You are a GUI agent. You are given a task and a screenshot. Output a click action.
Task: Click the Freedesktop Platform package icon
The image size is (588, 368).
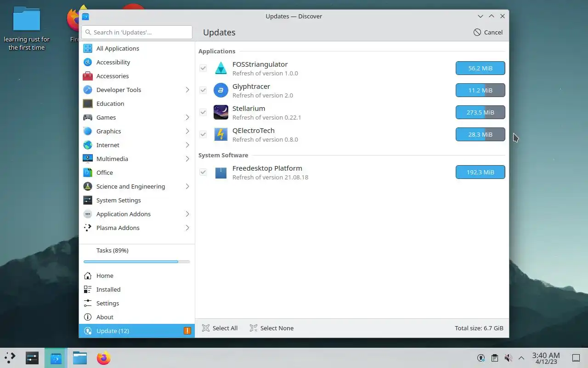[x=221, y=172]
